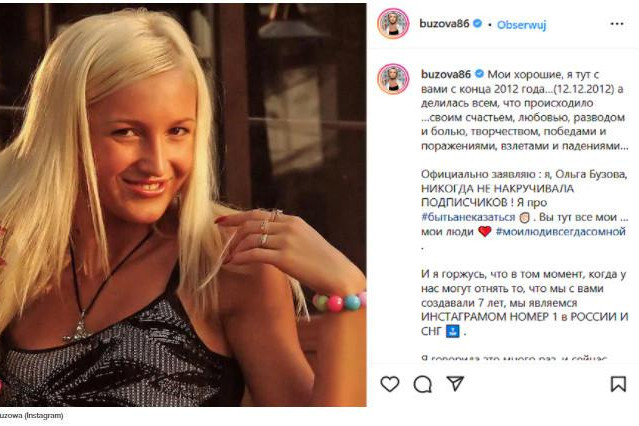Click the red heart emoji in caption
This screenshot has width=639, height=426.
coord(485,232)
